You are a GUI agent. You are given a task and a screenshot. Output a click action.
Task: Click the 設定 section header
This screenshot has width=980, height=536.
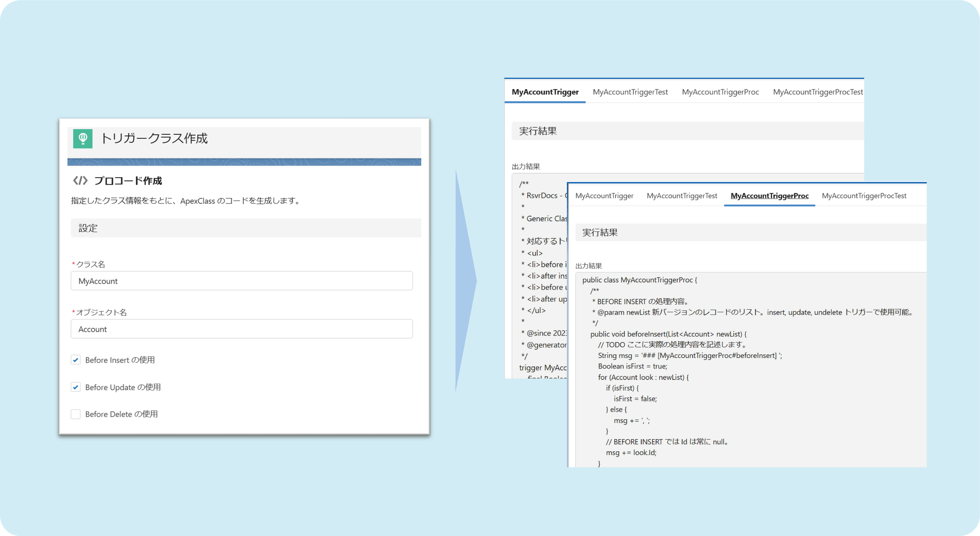point(246,228)
